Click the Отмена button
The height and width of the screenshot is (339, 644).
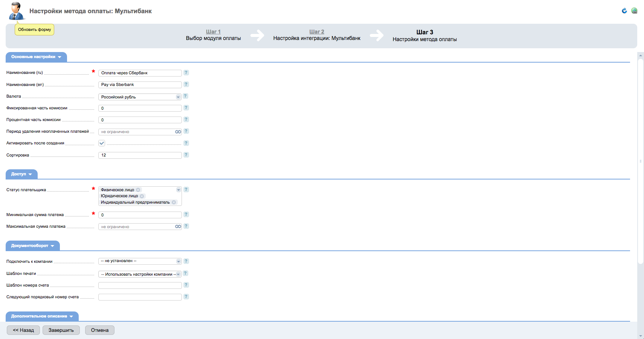pos(100,330)
